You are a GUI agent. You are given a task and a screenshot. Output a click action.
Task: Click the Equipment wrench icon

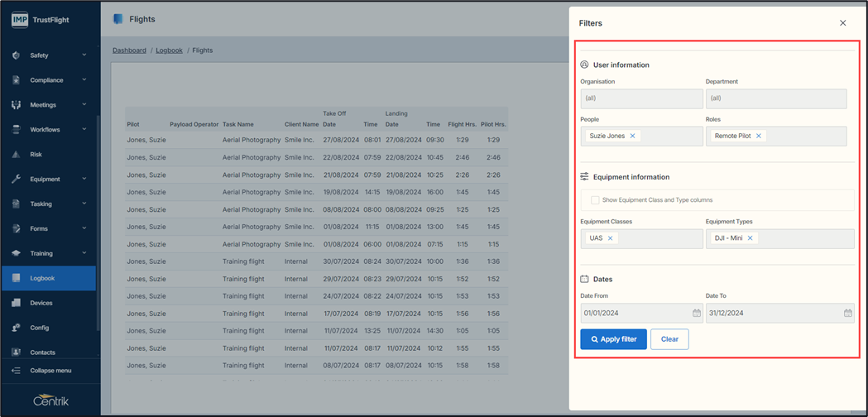[x=16, y=180]
